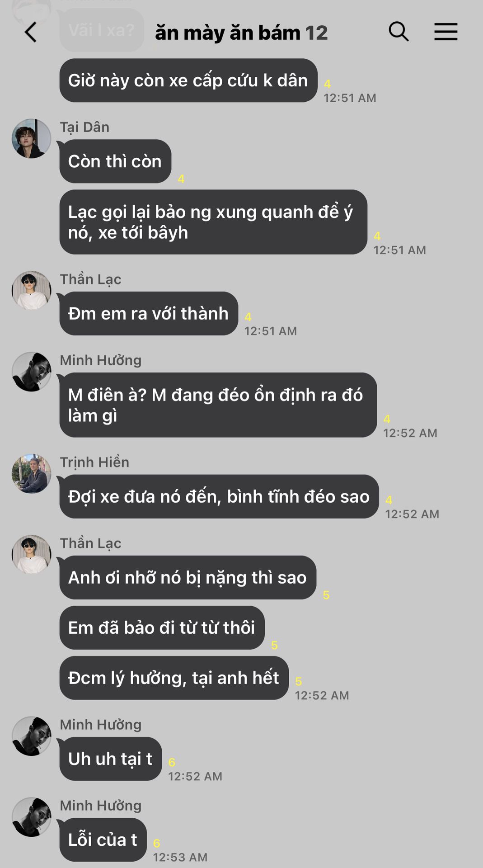Select the 'Đm em ra với thành' bubble
Viewport: 483px width, 868px height.
pyautogui.click(x=149, y=313)
